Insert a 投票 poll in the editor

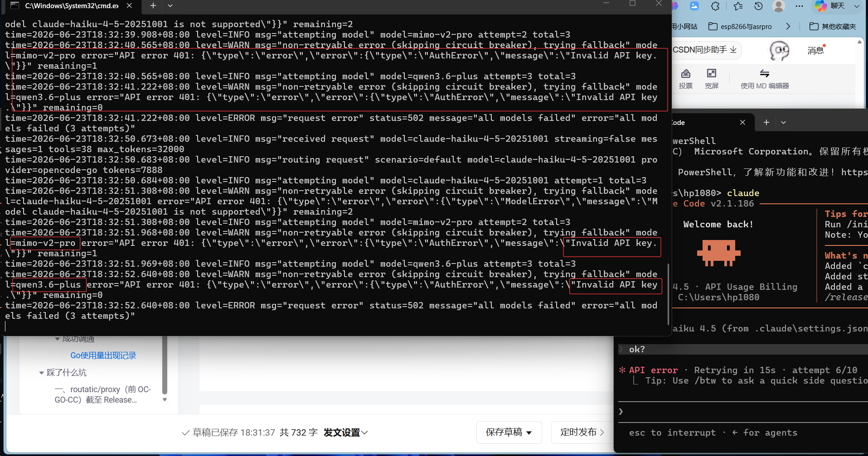coord(686,79)
